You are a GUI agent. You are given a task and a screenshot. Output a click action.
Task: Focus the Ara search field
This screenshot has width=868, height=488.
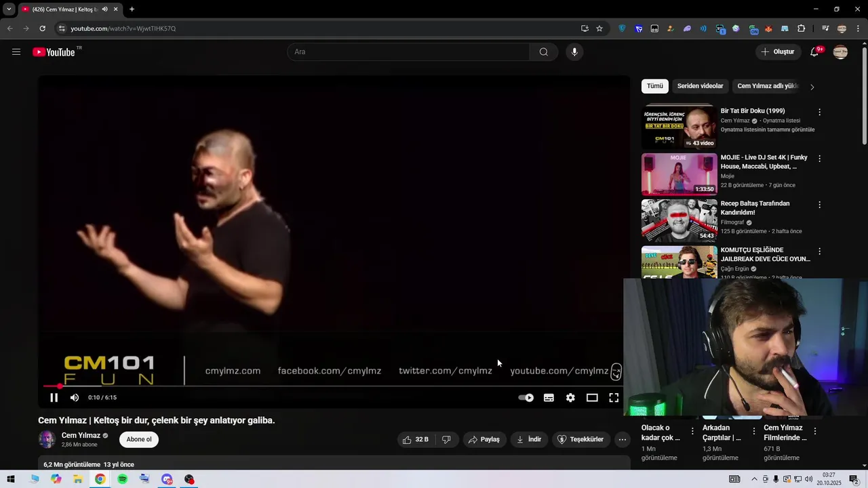click(409, 52)
